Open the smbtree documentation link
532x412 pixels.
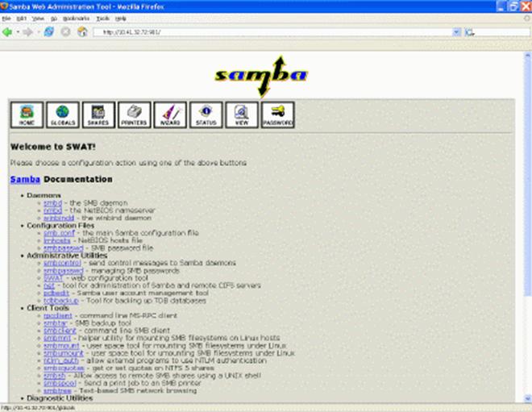pyautogui.click(x=58, y=390)
